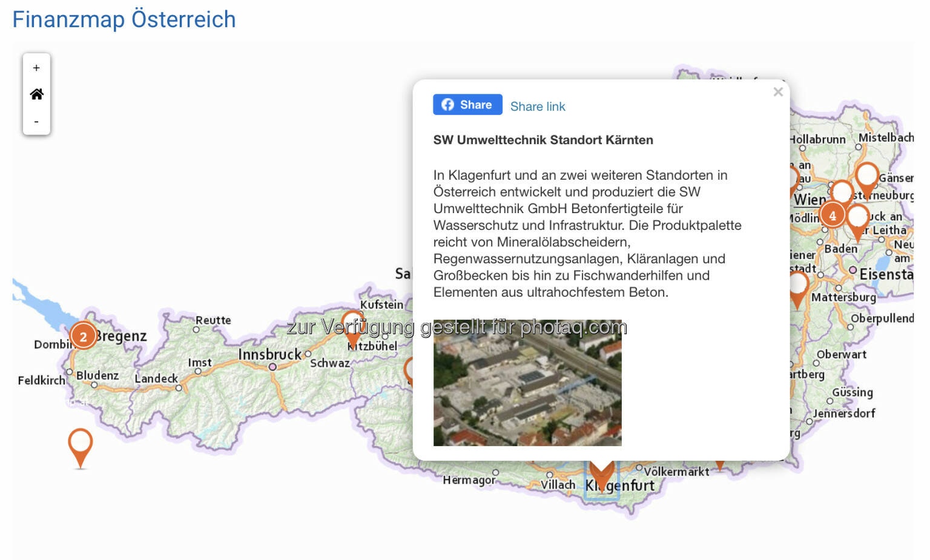Zoom in the map with plus button
This screenshot has width=930, height=560.
[x=36, y=68]
